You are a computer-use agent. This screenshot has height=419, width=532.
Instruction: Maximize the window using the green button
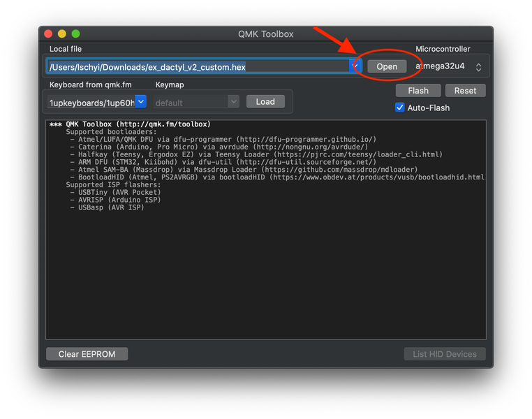75,34
